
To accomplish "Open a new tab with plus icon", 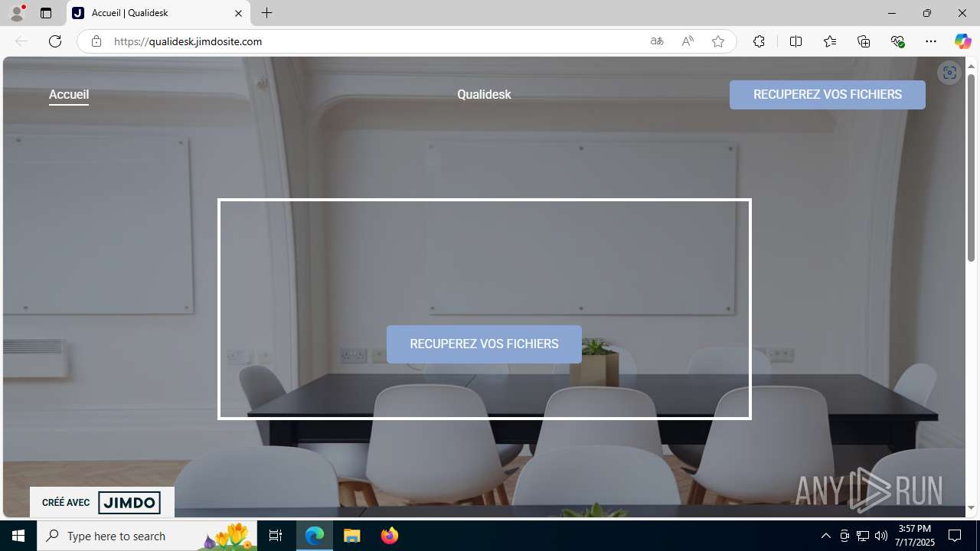I will point(266,13).
